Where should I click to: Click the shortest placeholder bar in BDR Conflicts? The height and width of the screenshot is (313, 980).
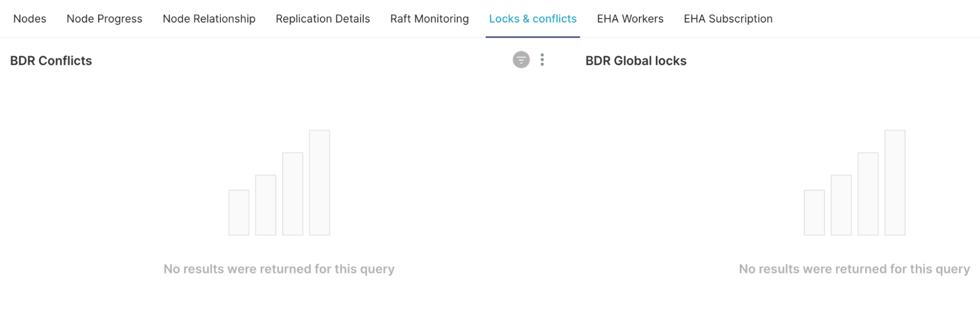(239, 212)
